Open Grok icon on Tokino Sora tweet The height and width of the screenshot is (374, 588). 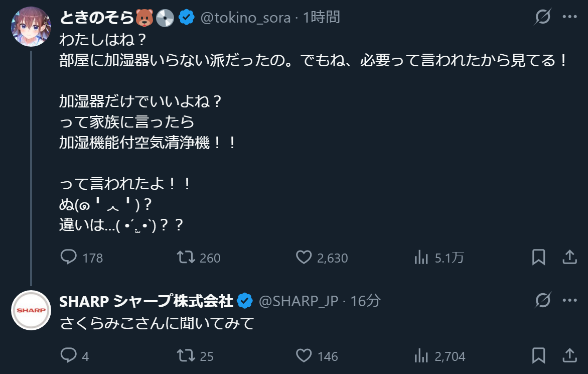(x=542, y=17)
